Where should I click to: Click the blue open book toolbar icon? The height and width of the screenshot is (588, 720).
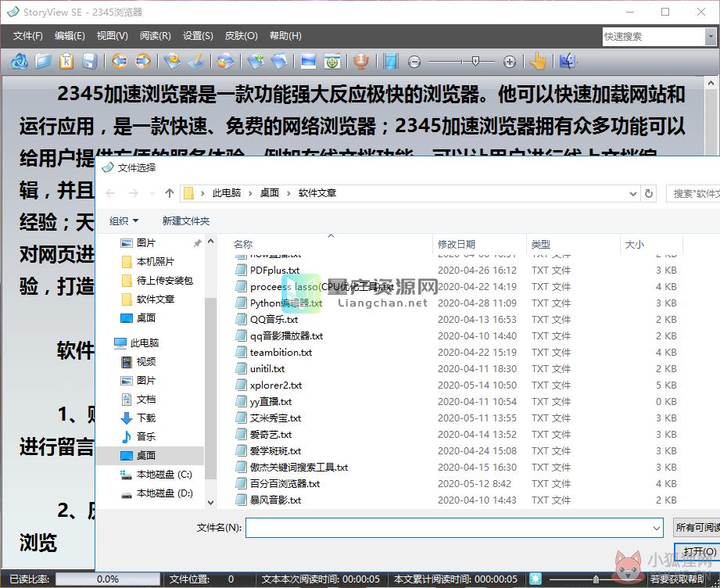(279, 61)
